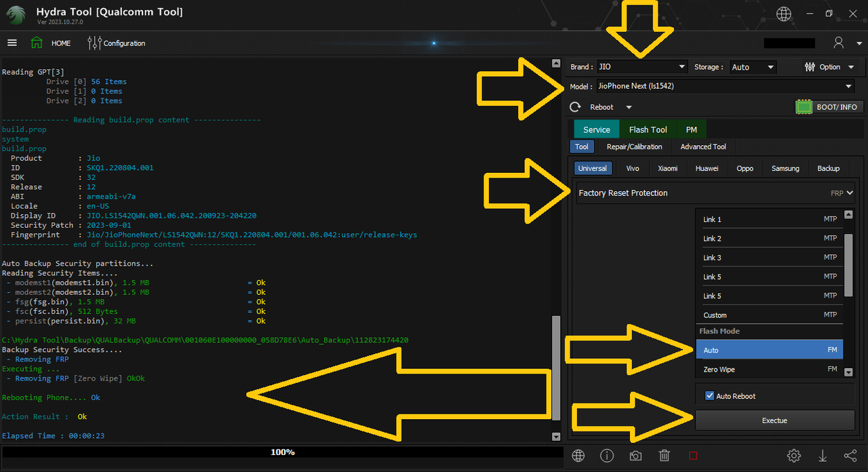Screen dimensions: 868x472
Task: Open the Option equalizer icon
Action: tap(810, 67)
